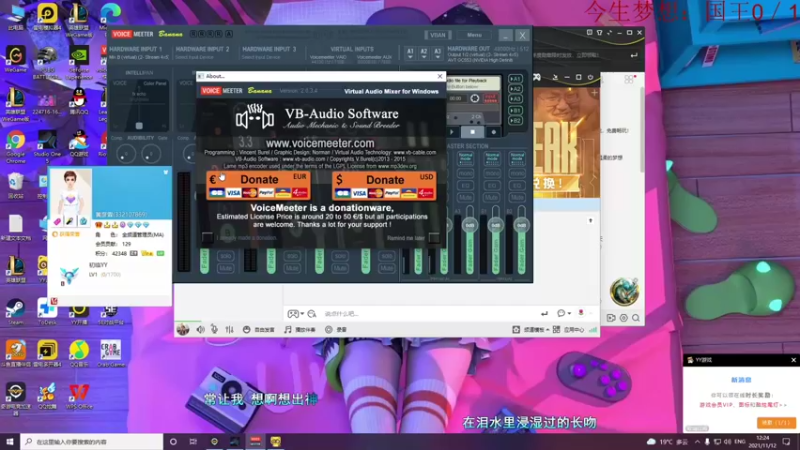Click the music note accompaniment icon
Screen dimensions: 800x450
pyautogui.click(x=288, y=330)
